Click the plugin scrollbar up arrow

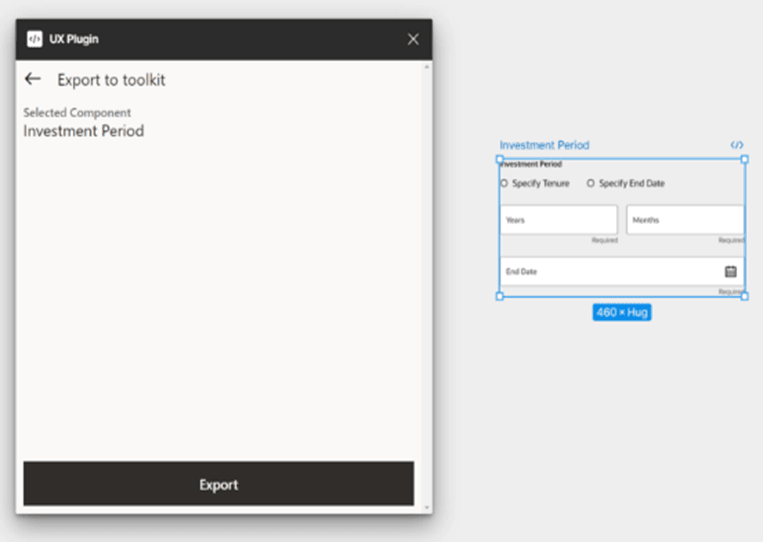(427, 67)
